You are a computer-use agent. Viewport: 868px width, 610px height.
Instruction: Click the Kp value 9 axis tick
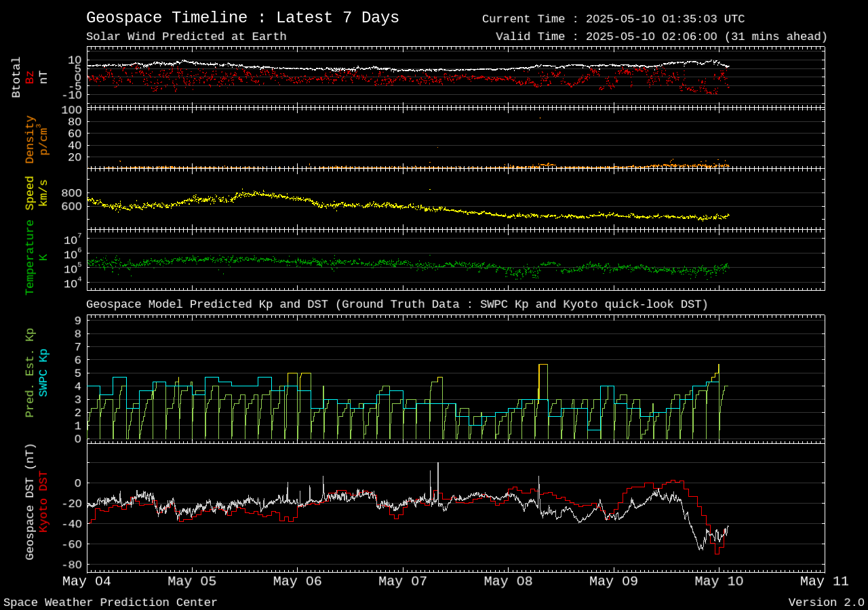(78, 321)
